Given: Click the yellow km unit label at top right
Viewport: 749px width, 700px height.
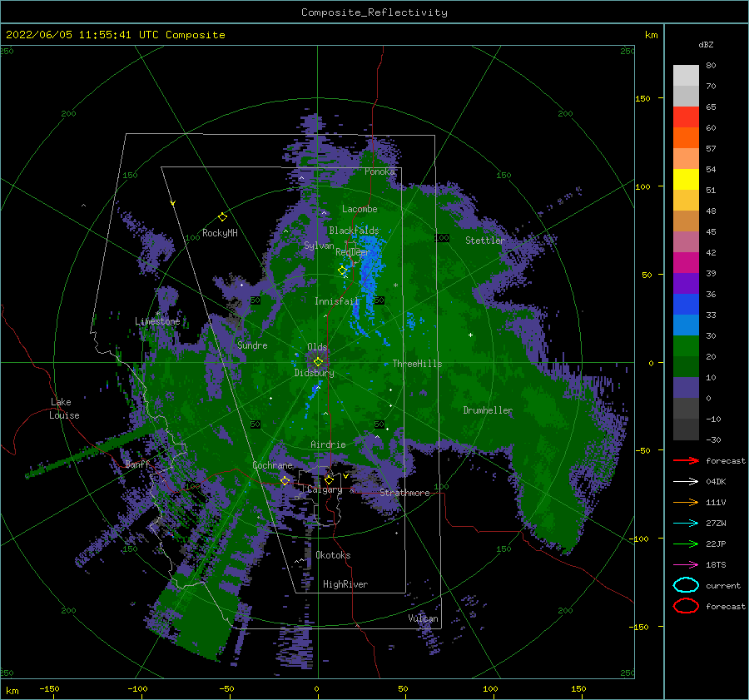Looking at the screenshot, I should point(651,35).
